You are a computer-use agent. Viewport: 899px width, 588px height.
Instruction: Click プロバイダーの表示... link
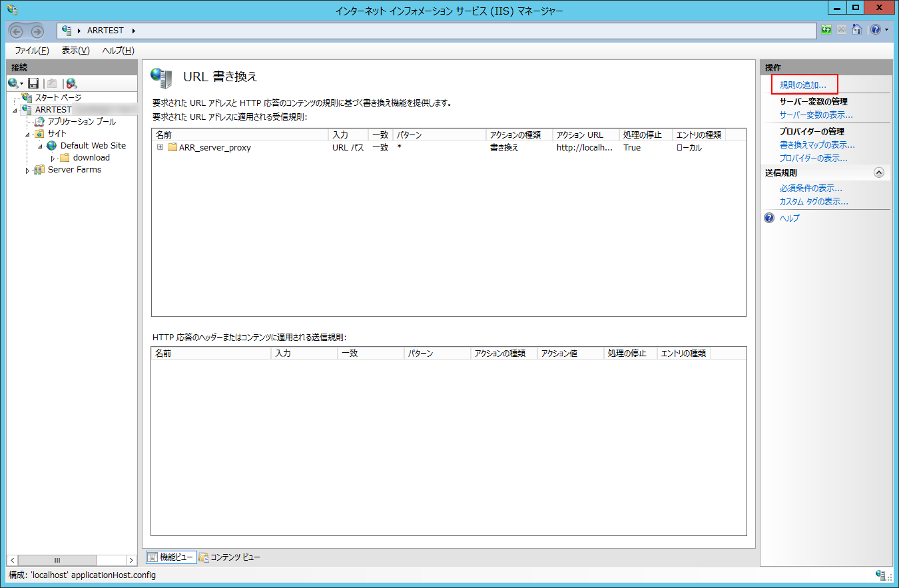tap(813, 158)
